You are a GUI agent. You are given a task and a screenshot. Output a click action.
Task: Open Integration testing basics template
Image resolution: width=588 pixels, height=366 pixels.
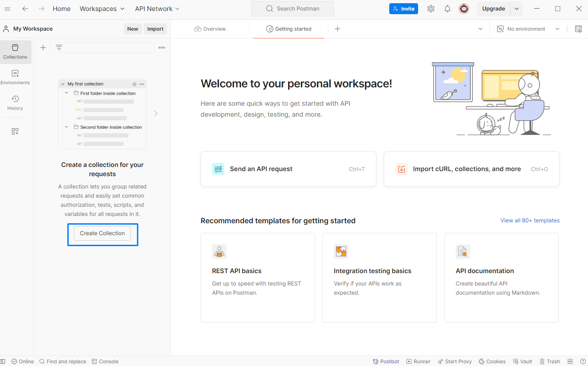click(x=380, y=278)
